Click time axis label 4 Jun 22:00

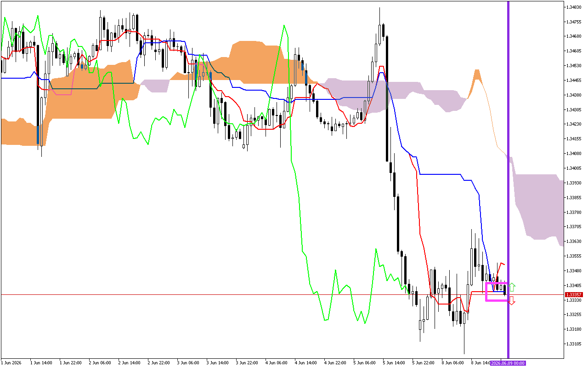[x=335, y=363]
